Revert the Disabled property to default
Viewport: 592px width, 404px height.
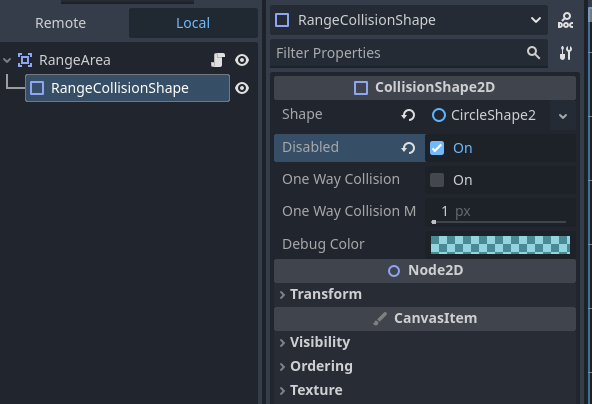[408, 148]
